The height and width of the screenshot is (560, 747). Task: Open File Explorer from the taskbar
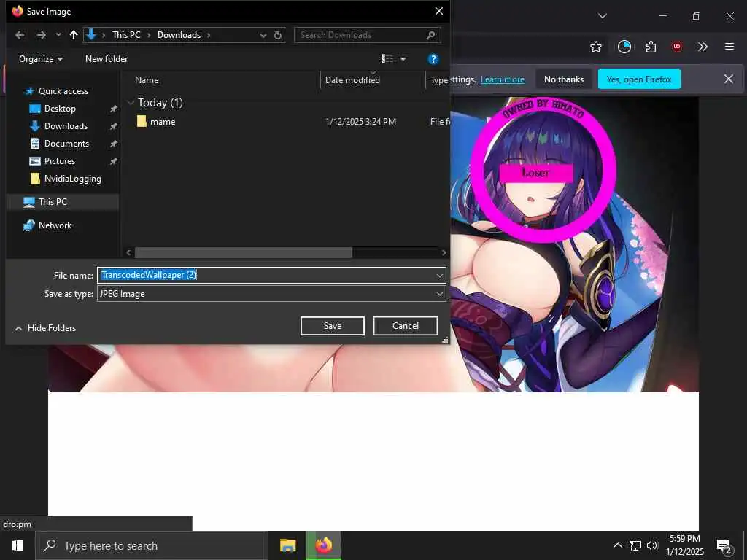[287, 545]
